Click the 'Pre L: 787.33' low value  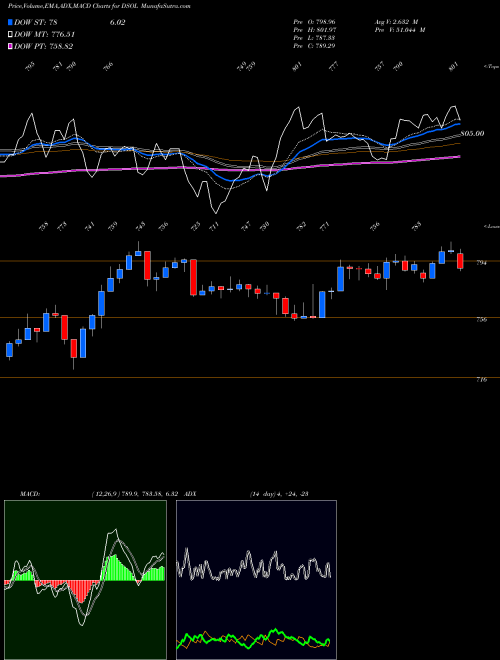(x=314, y=38)
